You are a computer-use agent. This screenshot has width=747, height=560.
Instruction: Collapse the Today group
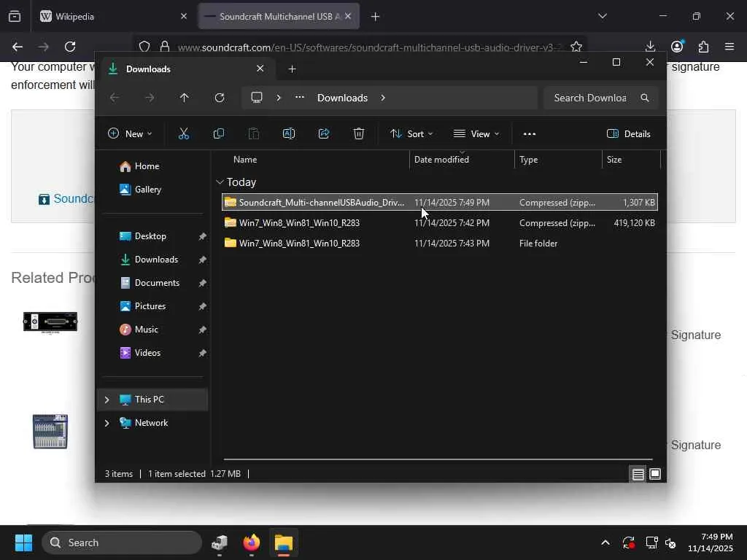pos(220,182)
